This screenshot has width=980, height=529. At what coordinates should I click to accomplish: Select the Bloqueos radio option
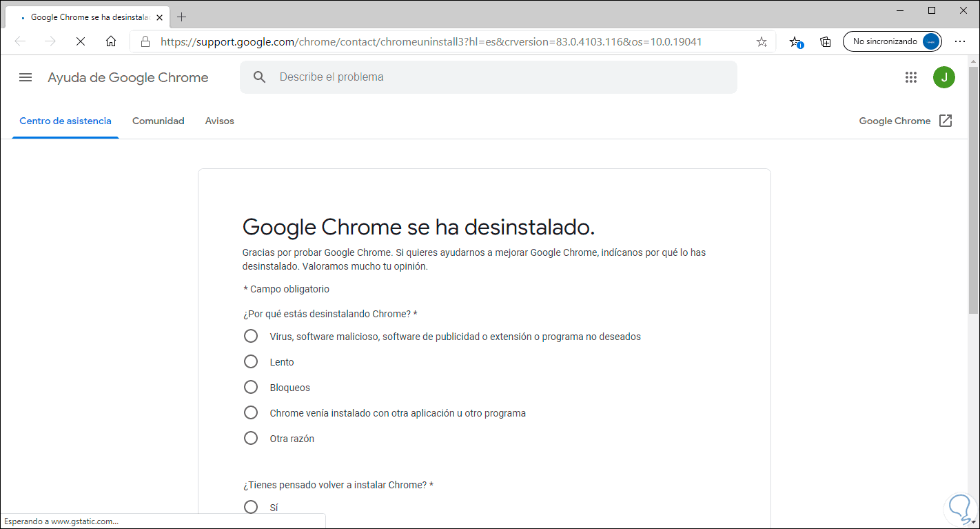(251, 388)
